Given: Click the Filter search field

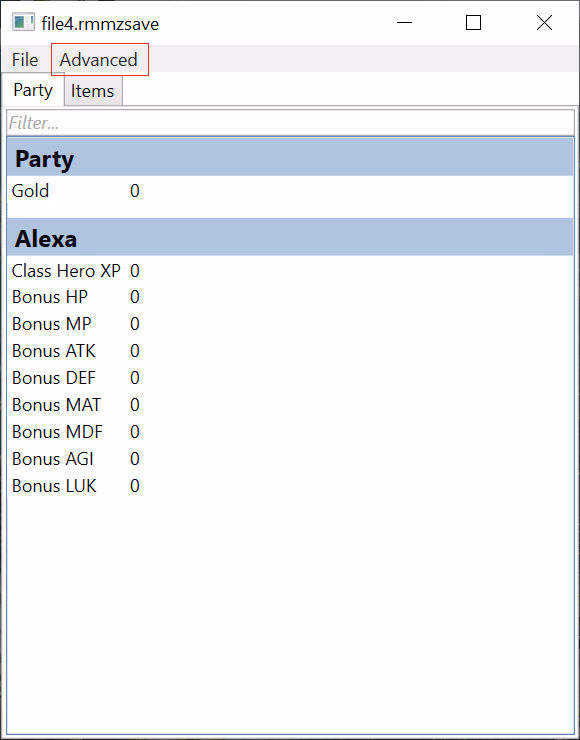Looking at the screenshot, I should [x=290, y=123].
